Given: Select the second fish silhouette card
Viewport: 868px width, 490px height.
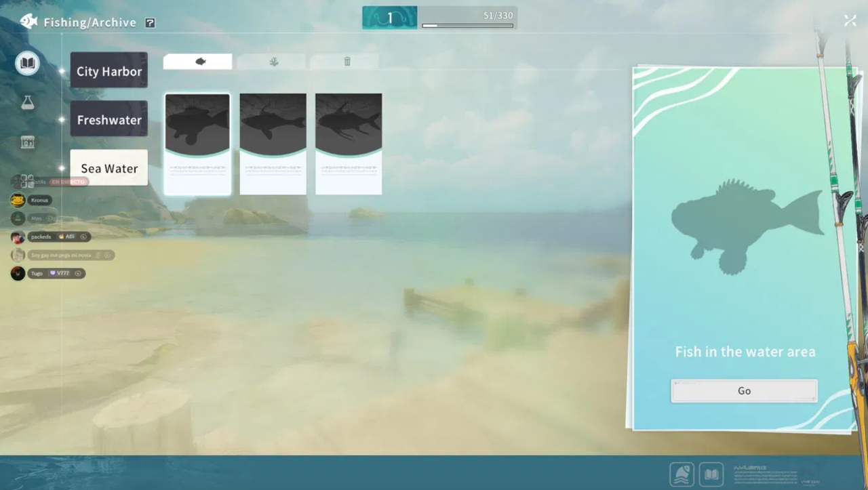Looking at the screenshot, I should coord(273,144).
